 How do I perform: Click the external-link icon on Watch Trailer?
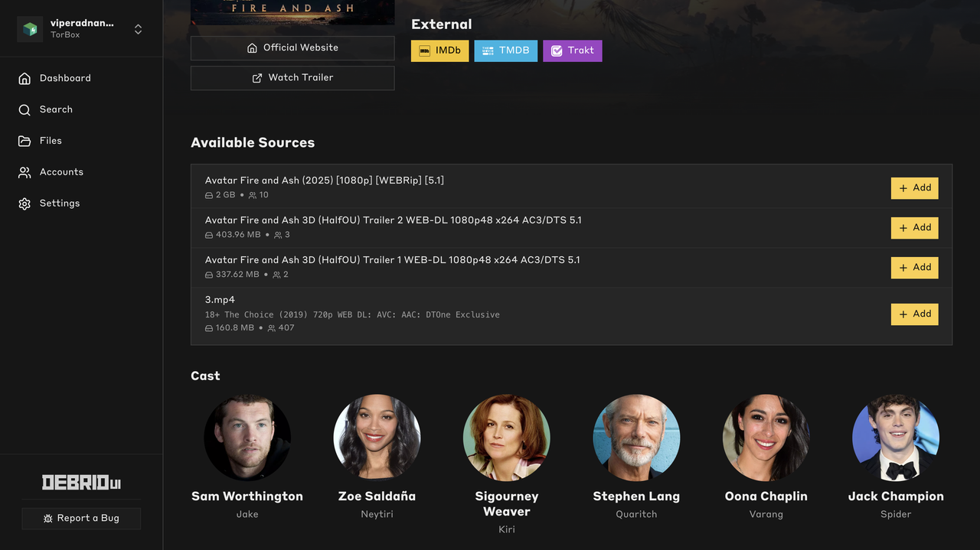(x=257, y=78)
